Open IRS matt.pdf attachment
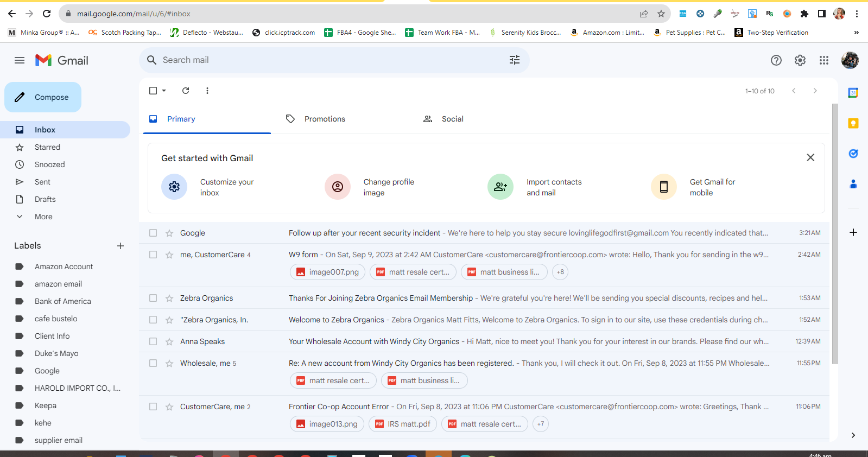This screenshot has height=457, width=868. [403, 424]
